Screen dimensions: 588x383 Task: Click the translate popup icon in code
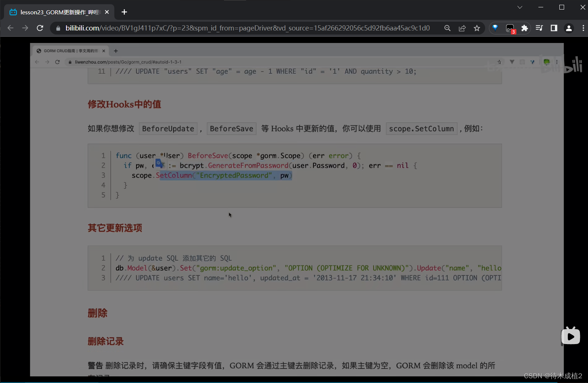160,163
